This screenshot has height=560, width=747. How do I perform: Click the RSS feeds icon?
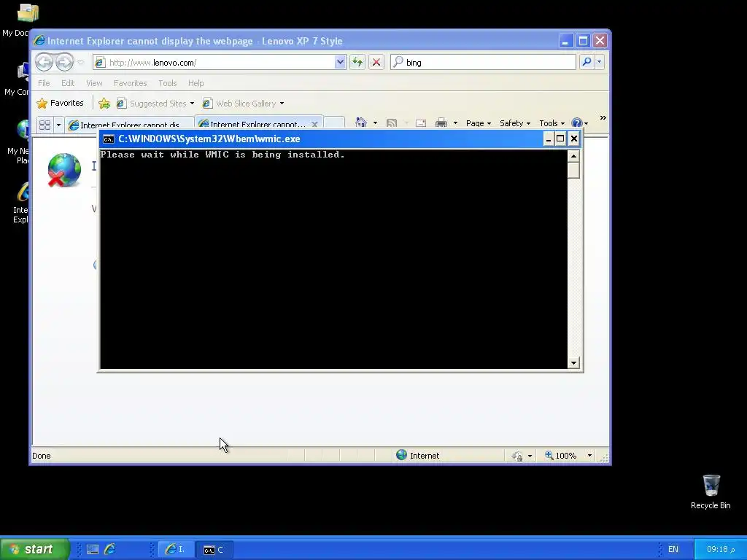392,122
